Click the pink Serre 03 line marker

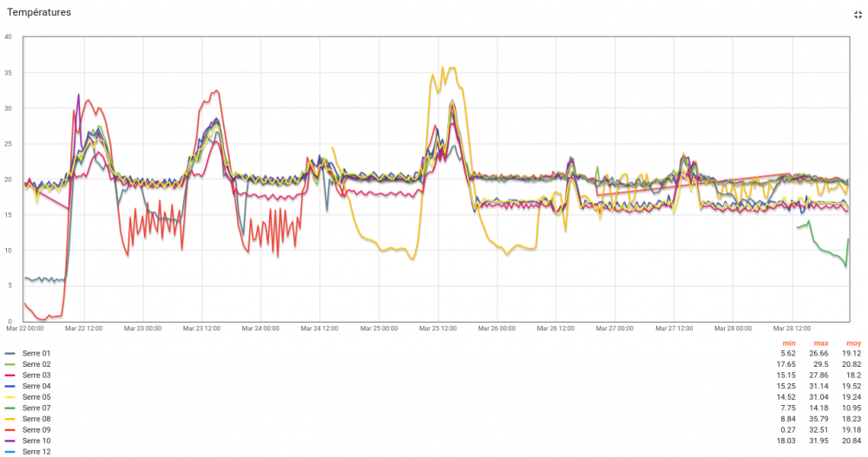(10, 375)
